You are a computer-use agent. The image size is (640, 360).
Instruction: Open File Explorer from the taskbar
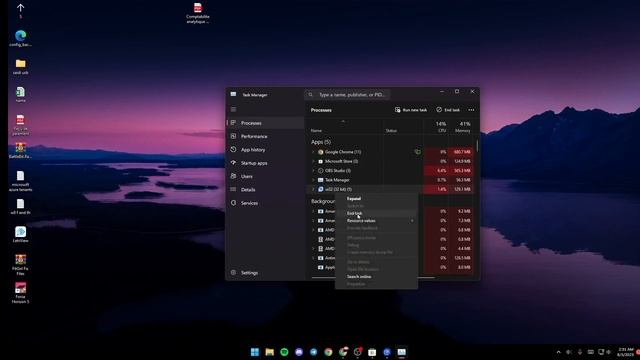[269, 352]
